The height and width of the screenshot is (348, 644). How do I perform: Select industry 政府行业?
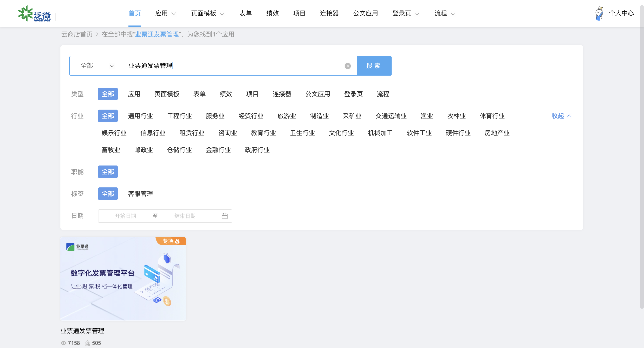[257, 150]
